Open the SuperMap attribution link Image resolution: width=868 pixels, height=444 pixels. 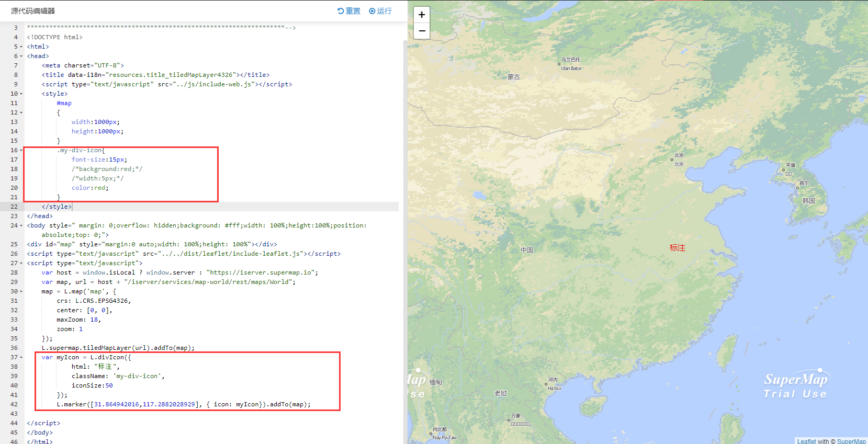click(851, 441)
